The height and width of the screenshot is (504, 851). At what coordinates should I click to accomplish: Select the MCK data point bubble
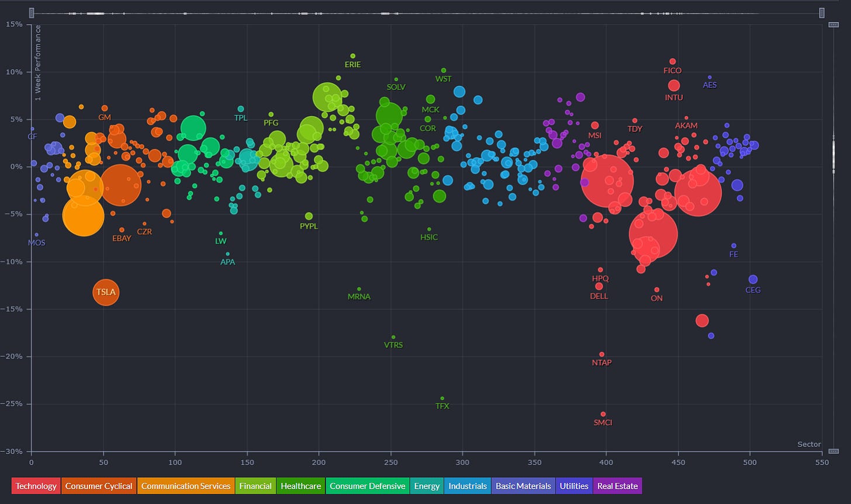tap(431, 99)
